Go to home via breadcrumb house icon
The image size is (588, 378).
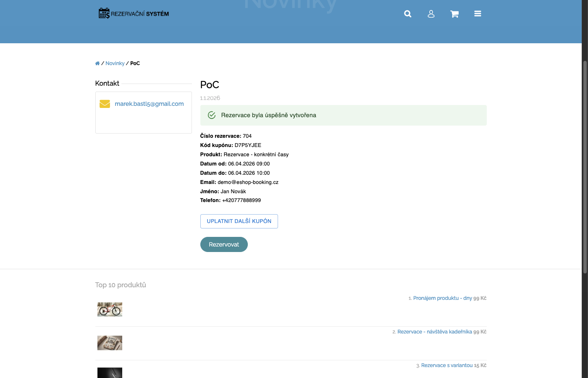(97, 63)
